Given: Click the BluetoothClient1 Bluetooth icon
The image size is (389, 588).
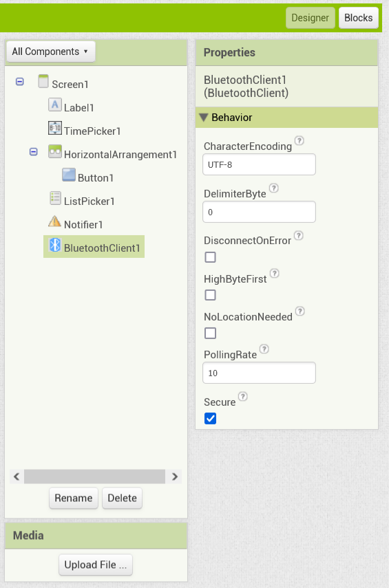Looking at the screenshot, I should [x=55, y=245].
